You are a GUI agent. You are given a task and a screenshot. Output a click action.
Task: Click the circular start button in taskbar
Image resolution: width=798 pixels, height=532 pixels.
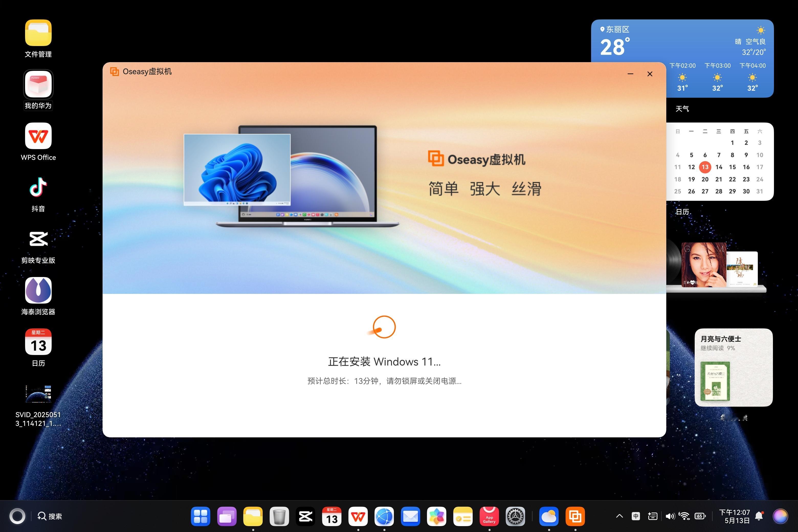click(17, 516)
